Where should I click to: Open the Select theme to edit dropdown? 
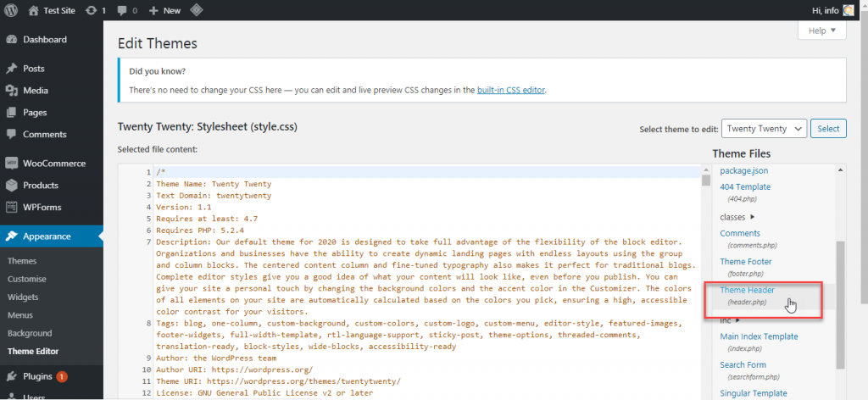pos(764,128)
